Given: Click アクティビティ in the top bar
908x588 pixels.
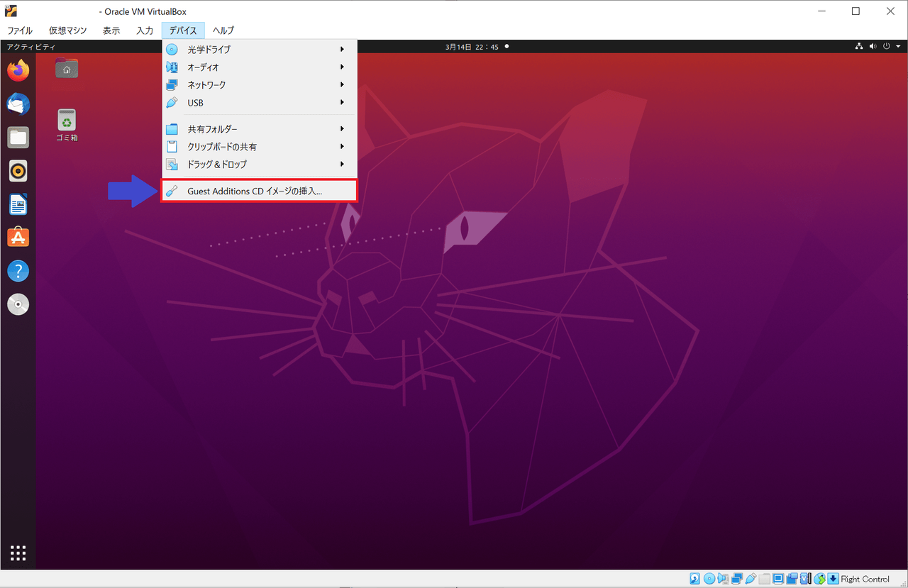Looking at the screenshot, I should [x=31, y=47].
